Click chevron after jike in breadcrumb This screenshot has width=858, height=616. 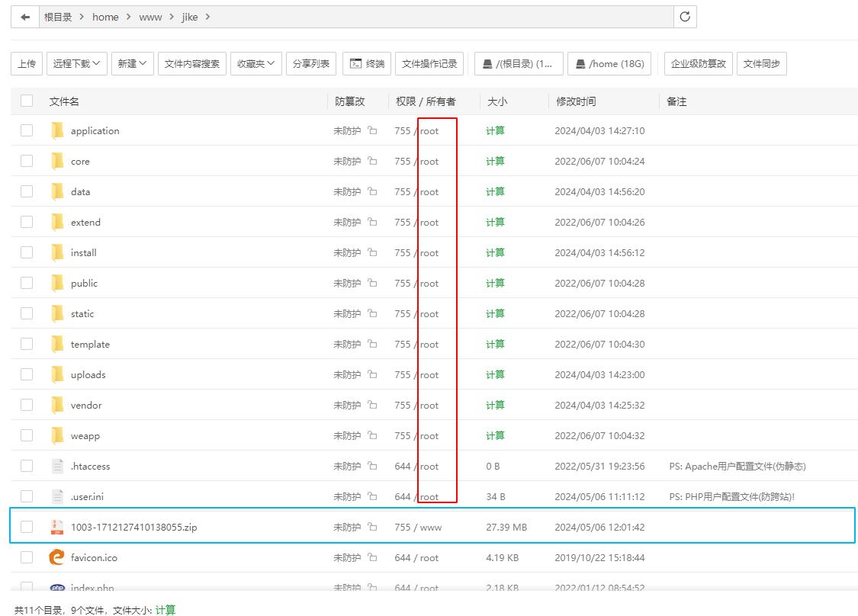208,17
